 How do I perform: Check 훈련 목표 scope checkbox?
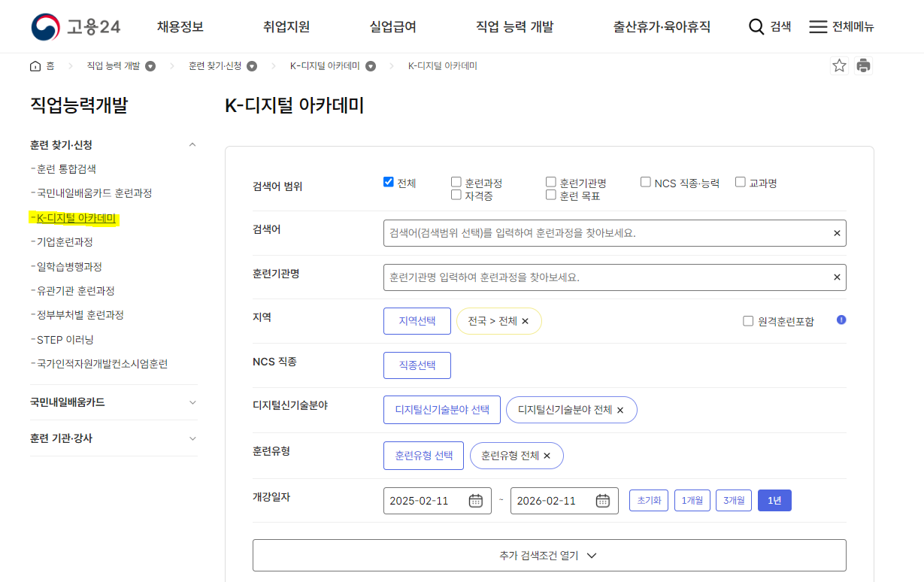pyautogui.click(x=551, y=195)
